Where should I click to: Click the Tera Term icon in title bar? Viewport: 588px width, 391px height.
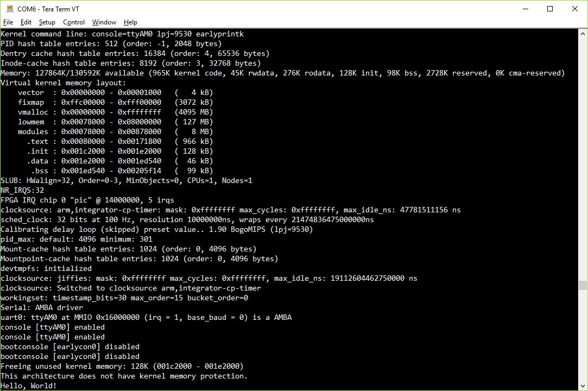coord(9,9)
